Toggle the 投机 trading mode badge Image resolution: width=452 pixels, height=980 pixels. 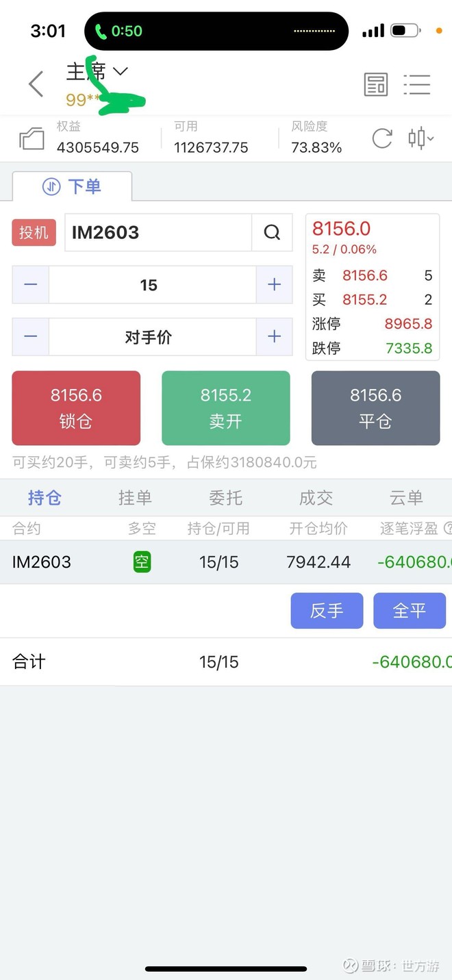(x=33, y=233)
